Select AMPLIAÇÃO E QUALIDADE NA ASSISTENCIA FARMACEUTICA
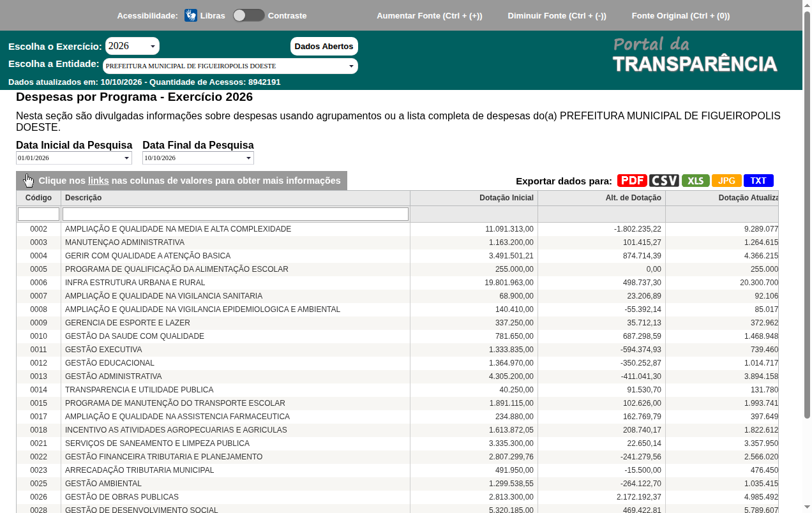This screenshot has width=812, height=513. click(177, 417)
